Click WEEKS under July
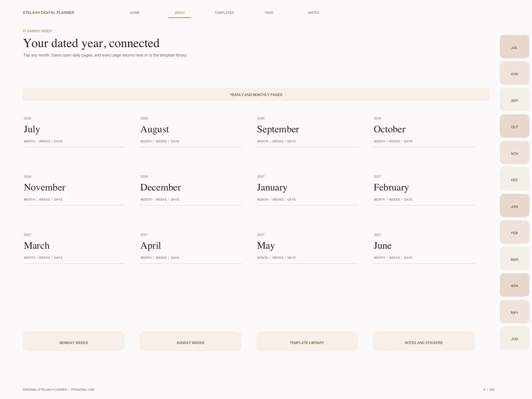This screenshot has width=532, height=399. click(44, 141)
